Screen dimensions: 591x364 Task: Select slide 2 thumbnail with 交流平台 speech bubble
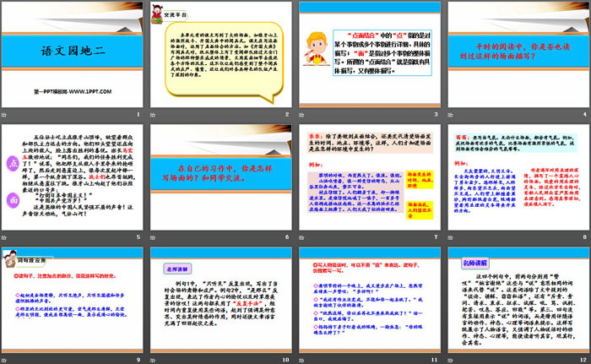(x=221, y=55)
